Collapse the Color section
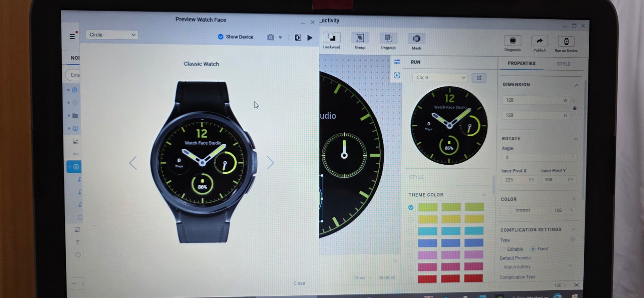The height and width of the screenshot is (298, 644). pos(574,199)
